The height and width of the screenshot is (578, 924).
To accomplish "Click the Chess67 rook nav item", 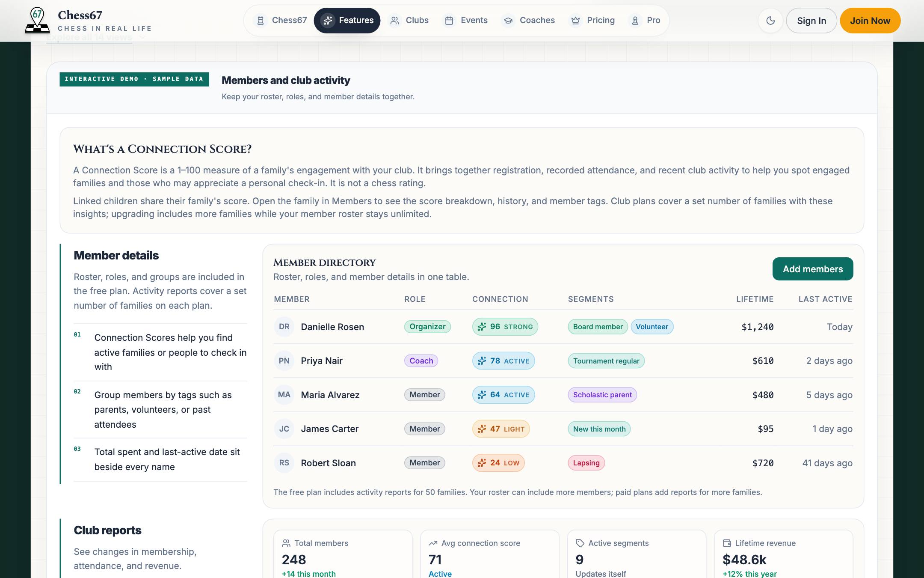I will (281, 21).
